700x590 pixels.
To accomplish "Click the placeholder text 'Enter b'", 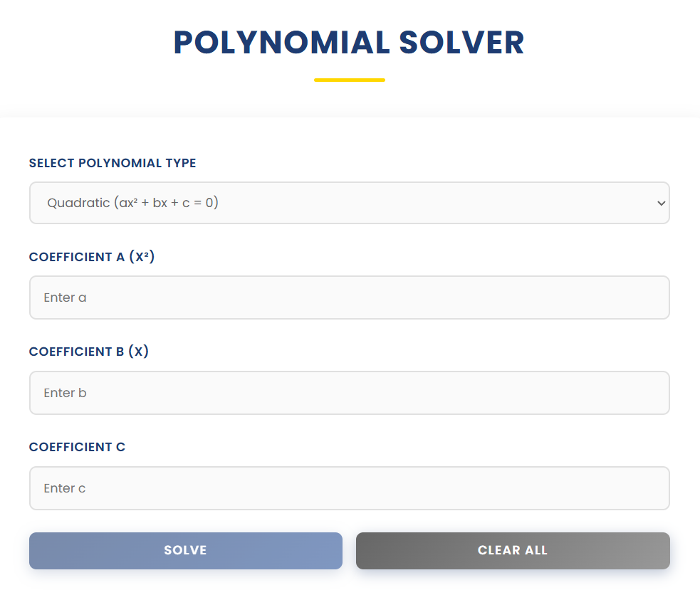I will (x=65, y=392).
